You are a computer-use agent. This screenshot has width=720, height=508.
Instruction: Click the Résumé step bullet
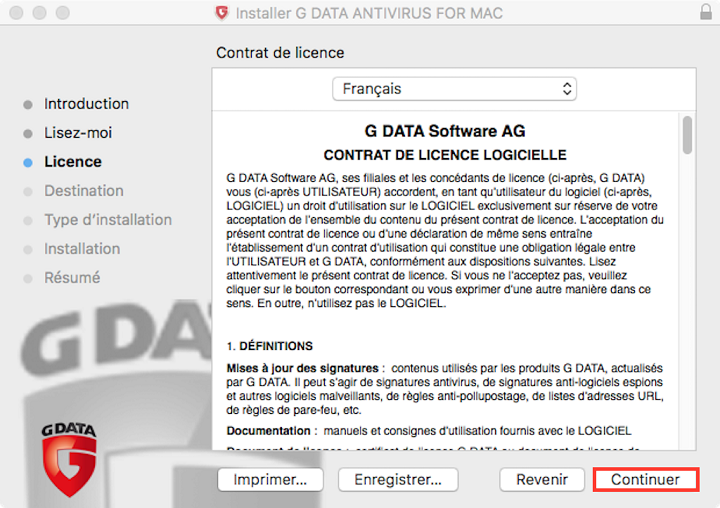coord(28,278)
